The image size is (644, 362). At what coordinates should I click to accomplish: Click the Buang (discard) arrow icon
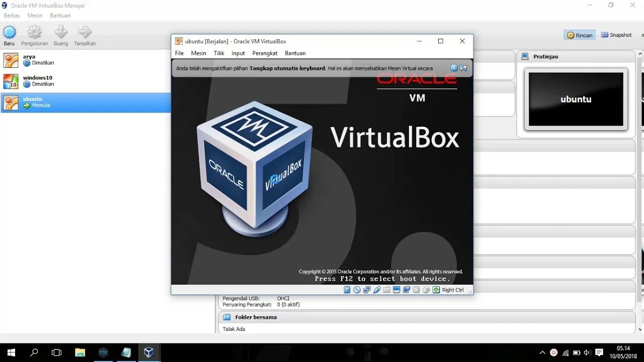tap(61, 32)
